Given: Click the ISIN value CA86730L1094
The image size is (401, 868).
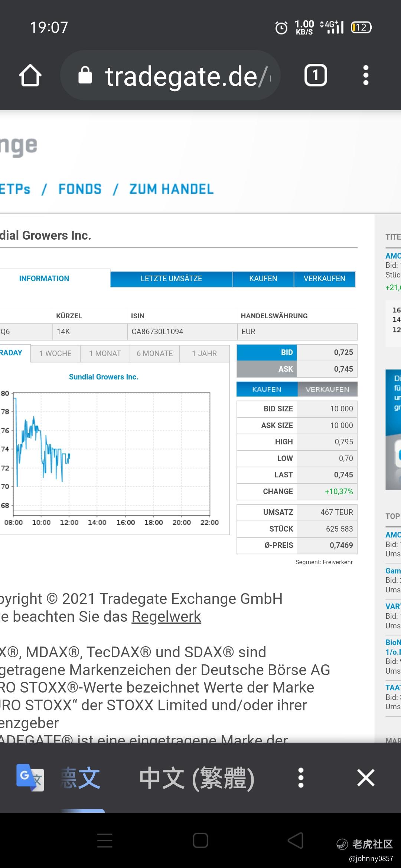Looking at the screenshot, I should [x=157, y=332].
